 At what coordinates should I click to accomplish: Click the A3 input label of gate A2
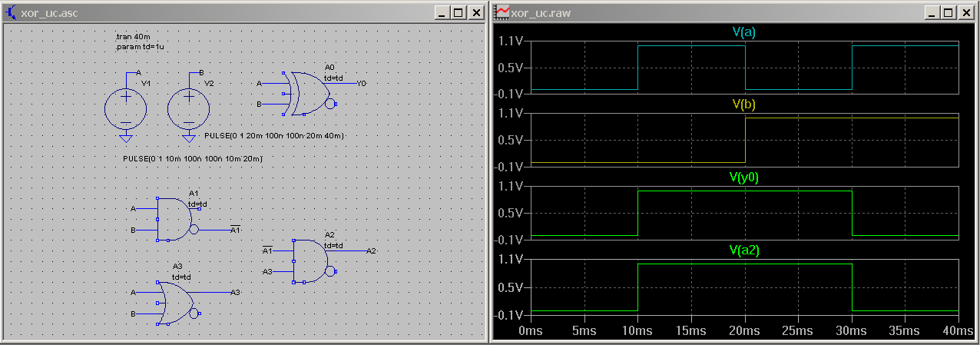(268, 272)
